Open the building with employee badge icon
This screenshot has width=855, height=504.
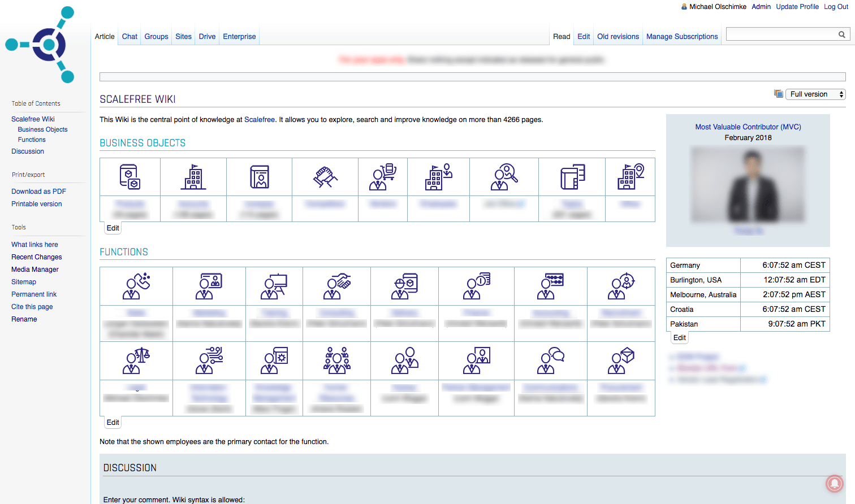coord(439,177)
